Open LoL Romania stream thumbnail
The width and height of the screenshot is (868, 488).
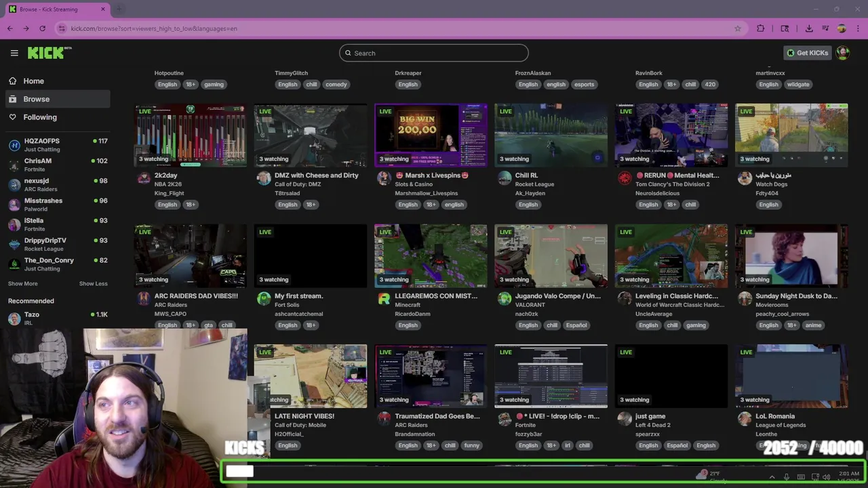[x=791, y=376]
